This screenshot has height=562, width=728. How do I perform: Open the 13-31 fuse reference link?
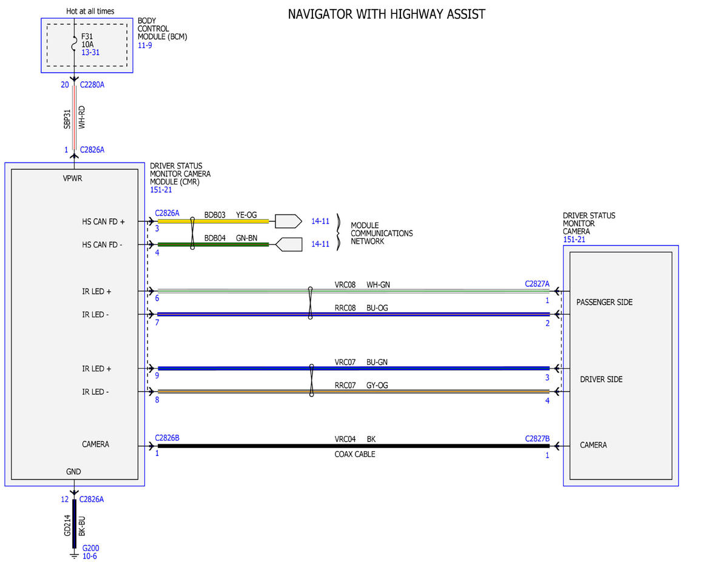point(90,53)
